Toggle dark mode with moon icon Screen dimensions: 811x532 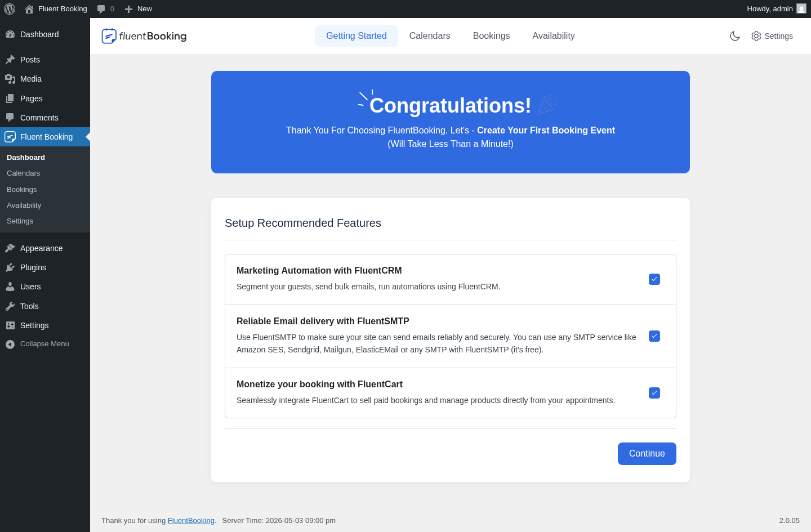pos(735,36)
